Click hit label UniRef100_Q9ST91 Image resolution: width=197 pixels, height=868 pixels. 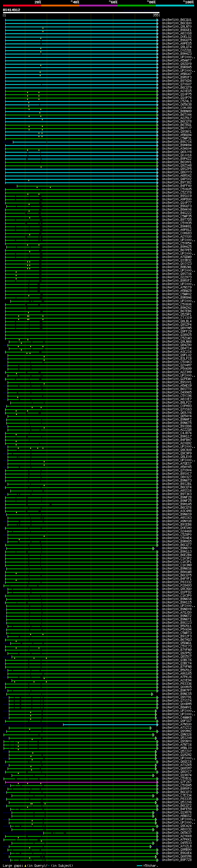pos(177,697)
